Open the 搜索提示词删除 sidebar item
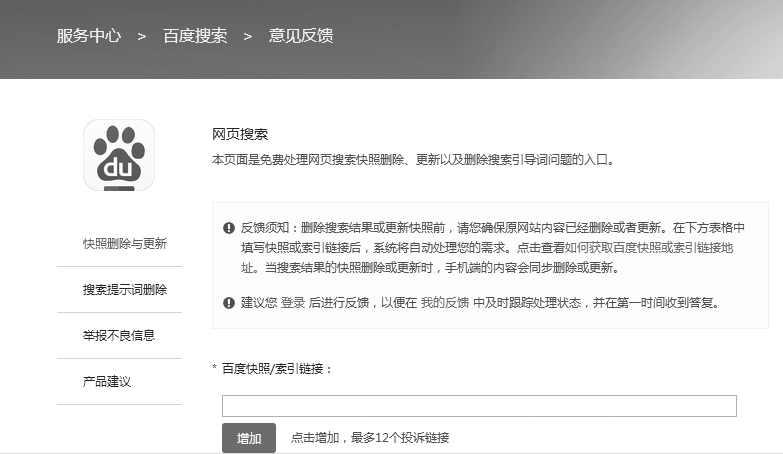783x454 pixels. pos(125,290)
